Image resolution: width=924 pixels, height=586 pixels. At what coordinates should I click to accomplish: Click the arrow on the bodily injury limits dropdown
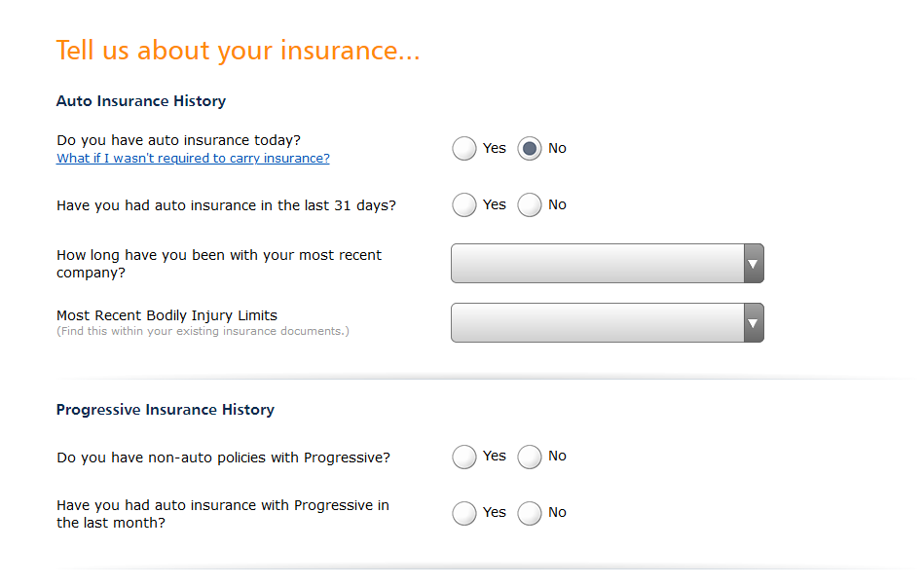[x=754, y=322]
